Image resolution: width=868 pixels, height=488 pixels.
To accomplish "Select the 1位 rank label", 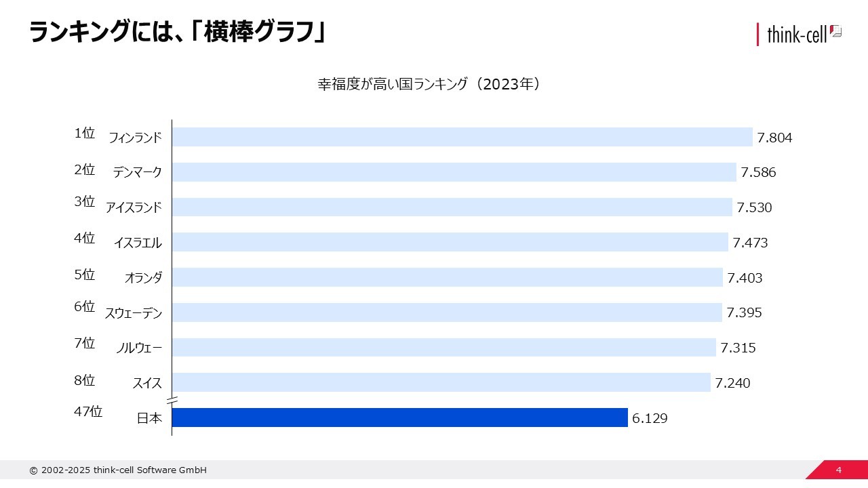I will click(x=85, y=134).
